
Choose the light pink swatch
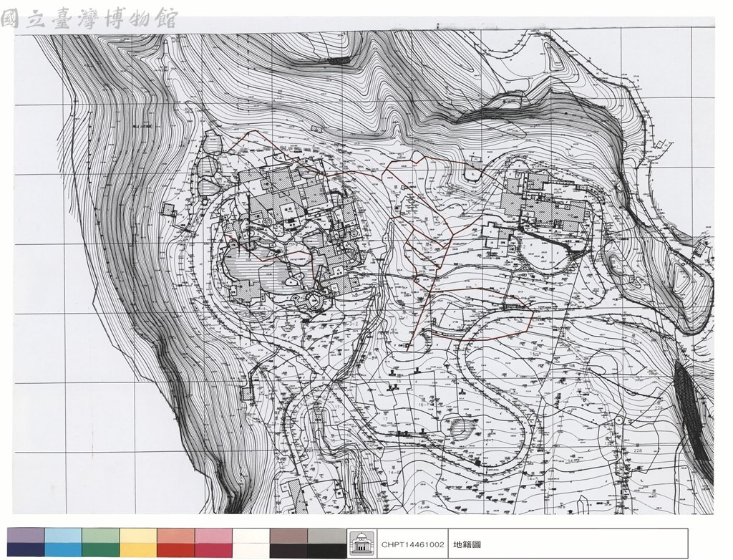coord(213,536)
